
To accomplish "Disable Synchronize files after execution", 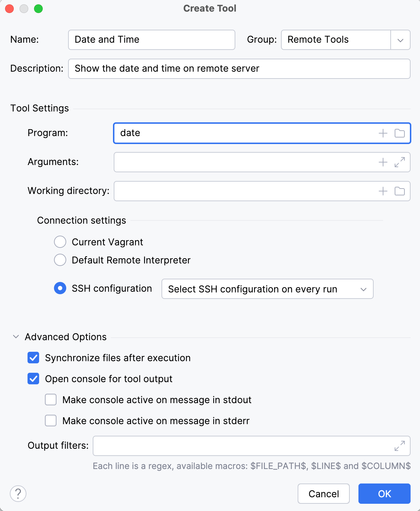I will coord(33,358).
